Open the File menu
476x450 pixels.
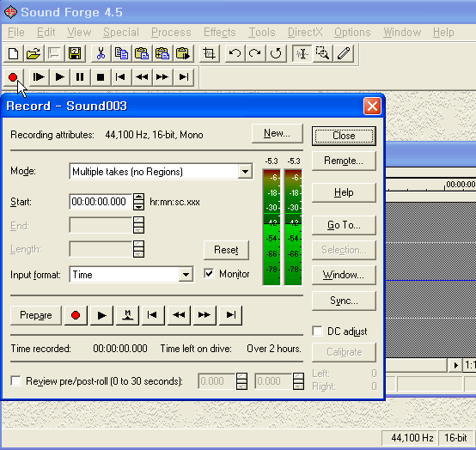[x=16, y=32]
